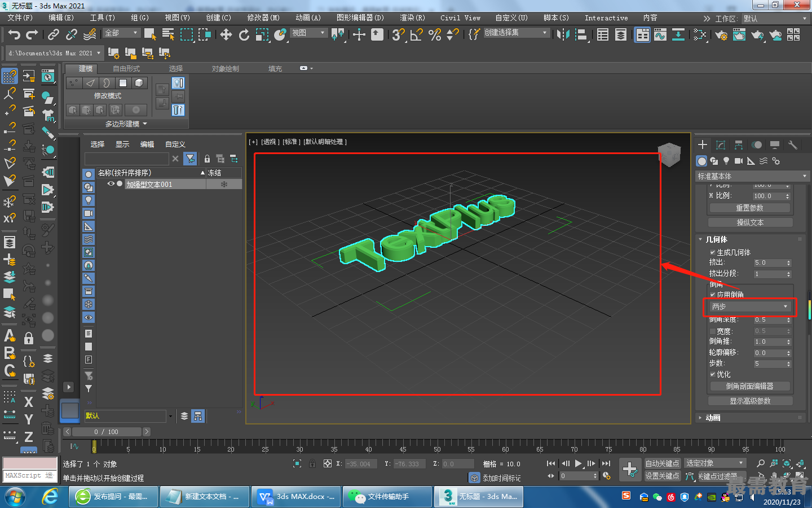812x508 pixels.
Task: Hide 加强型文本001 with eye icon
Action: [111, 184]
